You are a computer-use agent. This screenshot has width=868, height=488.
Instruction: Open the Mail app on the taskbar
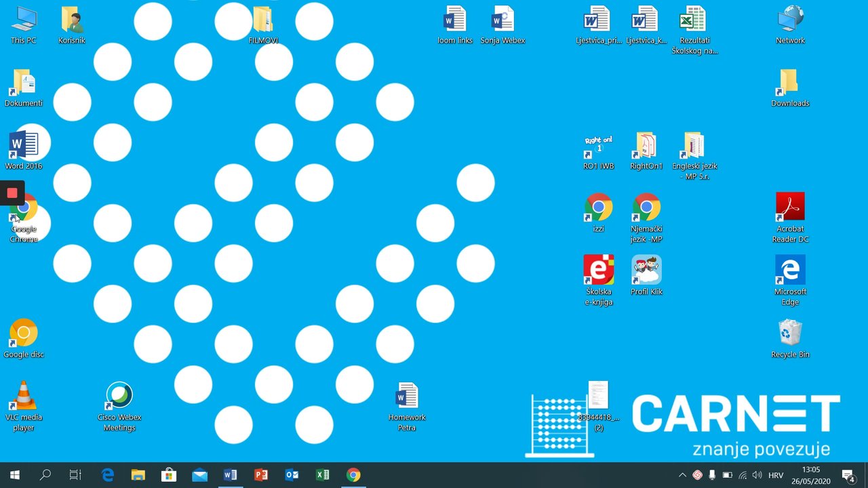point(199,475)
